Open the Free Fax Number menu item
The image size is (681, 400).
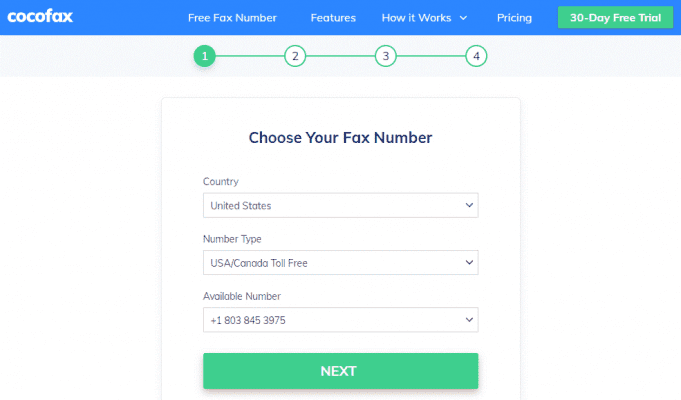[x=232, y=18]
